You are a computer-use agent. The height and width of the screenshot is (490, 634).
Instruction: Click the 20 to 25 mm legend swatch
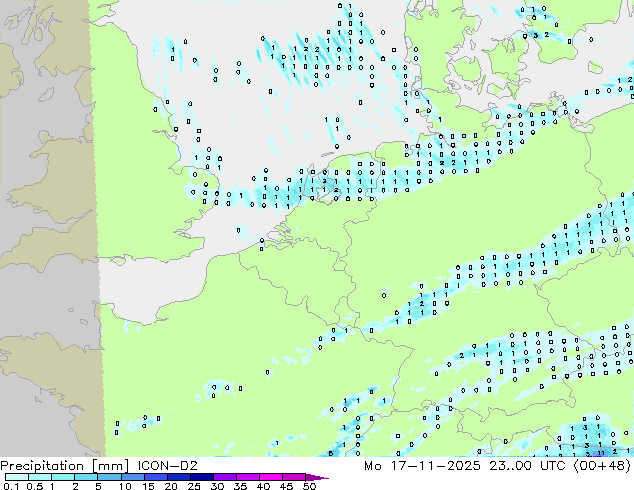click(178, 477)
